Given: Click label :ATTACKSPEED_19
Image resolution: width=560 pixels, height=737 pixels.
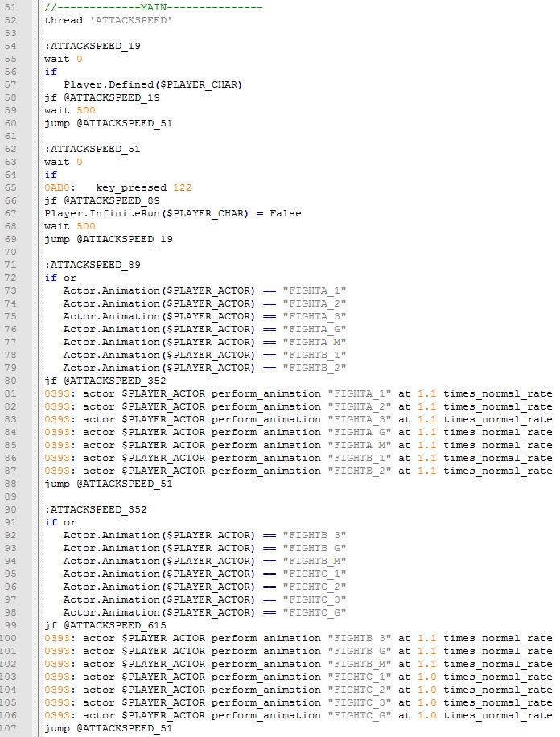Looking at the screenshot, I should click(x=93, y=46).
